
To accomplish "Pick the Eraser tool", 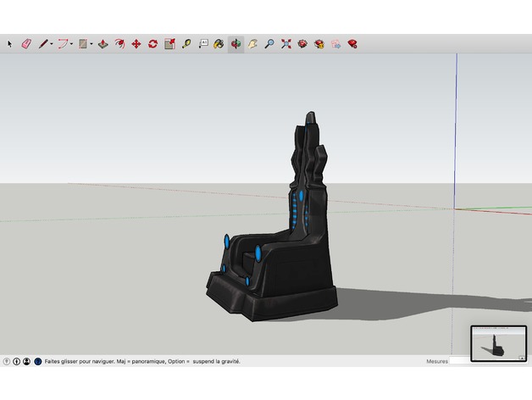I will click(x=25, y=43).
